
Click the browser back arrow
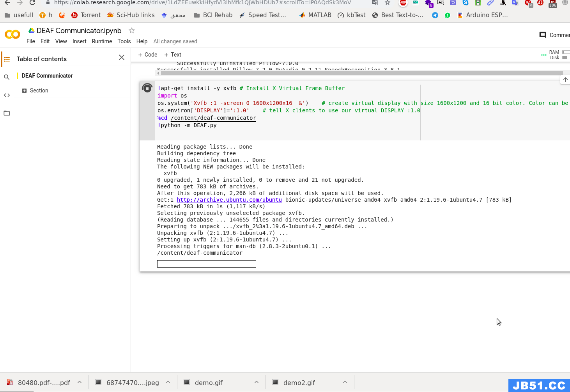pyautogui.click(x=7, y=2)
